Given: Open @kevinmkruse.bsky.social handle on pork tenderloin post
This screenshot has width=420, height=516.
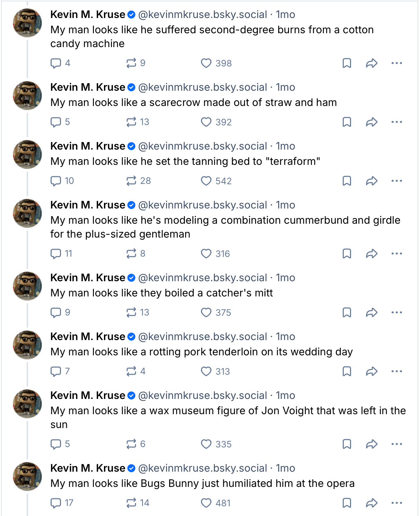Looking at the screenshot, I should click(202, 337).
